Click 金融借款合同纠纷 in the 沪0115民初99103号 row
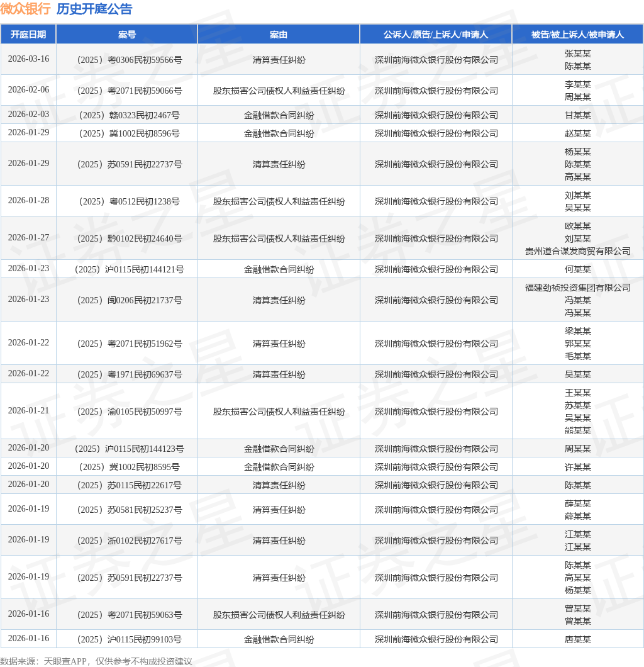The image size is (644, 667). click(x=279, y=639)
